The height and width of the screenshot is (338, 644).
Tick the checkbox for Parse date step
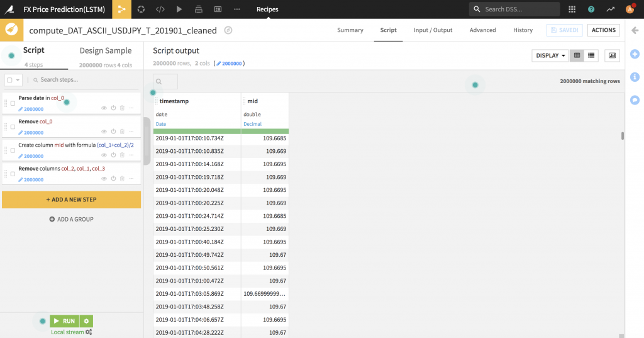[13, 103]
